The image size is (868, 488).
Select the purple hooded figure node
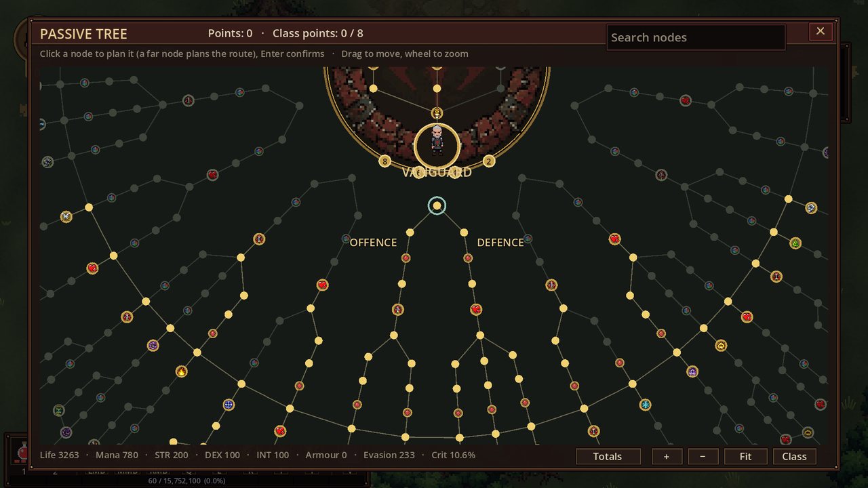coord(692,371)
